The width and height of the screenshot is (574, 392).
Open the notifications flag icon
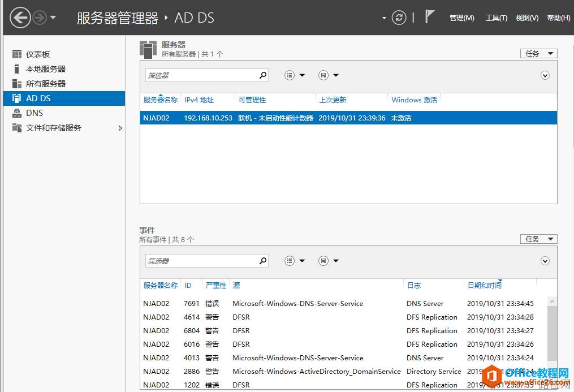(429, 17)
